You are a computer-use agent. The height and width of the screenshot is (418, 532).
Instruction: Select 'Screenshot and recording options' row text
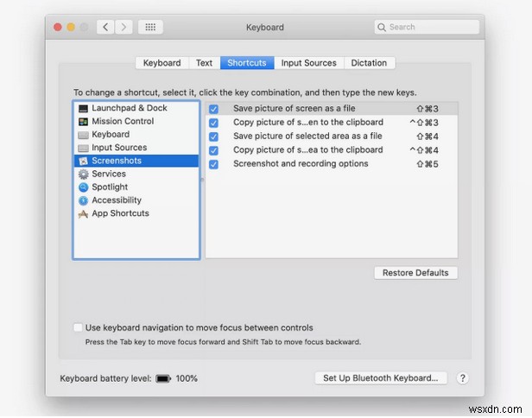coord(301,164)
